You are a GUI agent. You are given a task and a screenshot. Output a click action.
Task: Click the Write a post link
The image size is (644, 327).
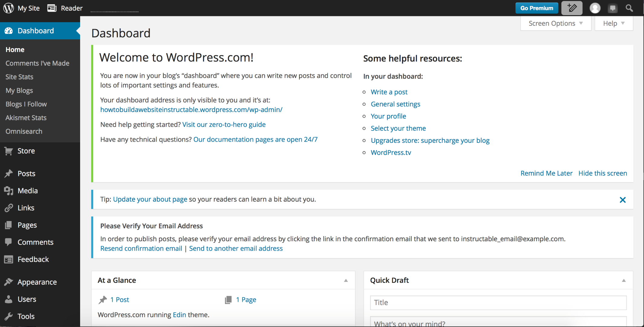(x=389, y=92)
